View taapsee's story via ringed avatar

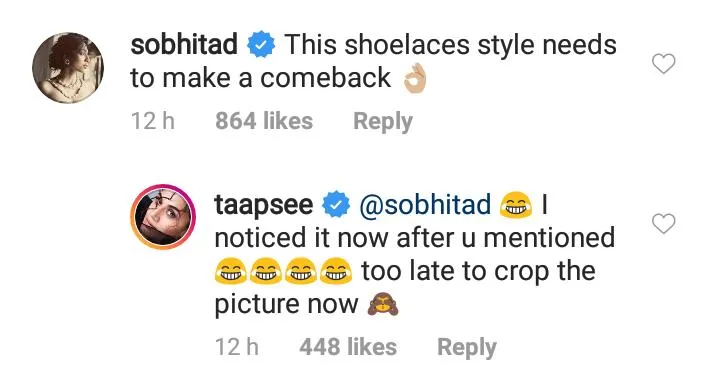(x=163, y=217)
